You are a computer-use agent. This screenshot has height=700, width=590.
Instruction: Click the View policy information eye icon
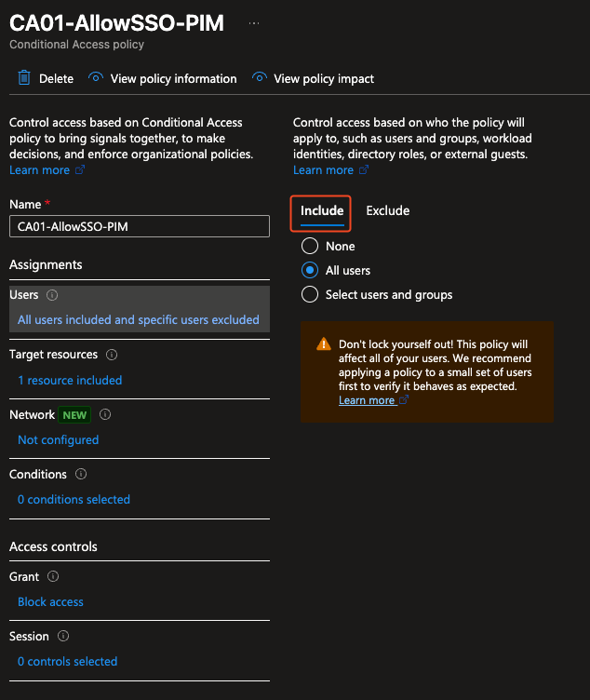[x=95, y=78]
